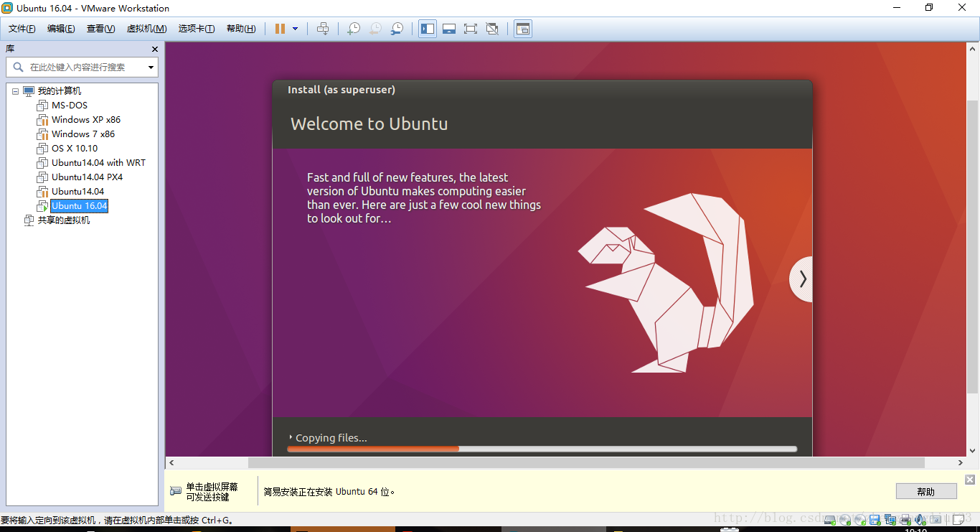Toggle the thumbnail bar view
980x532 pixels.
click(x=449, y=29)
